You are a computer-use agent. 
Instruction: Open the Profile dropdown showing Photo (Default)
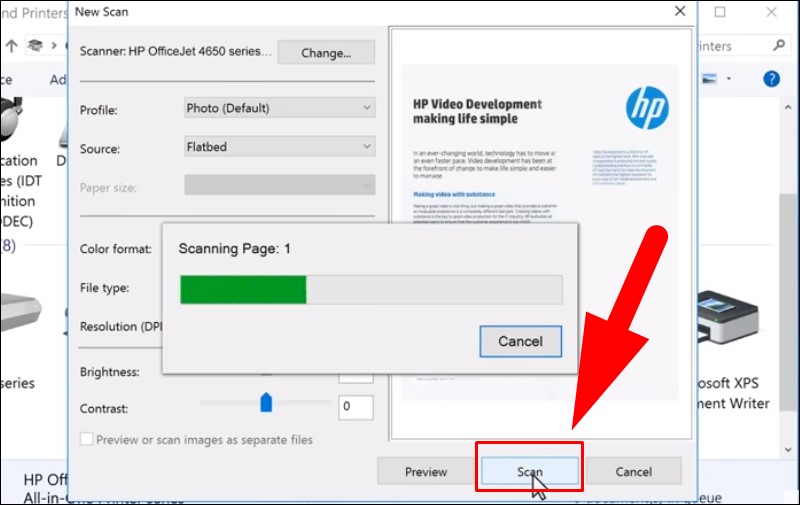(x=280, y=108)
